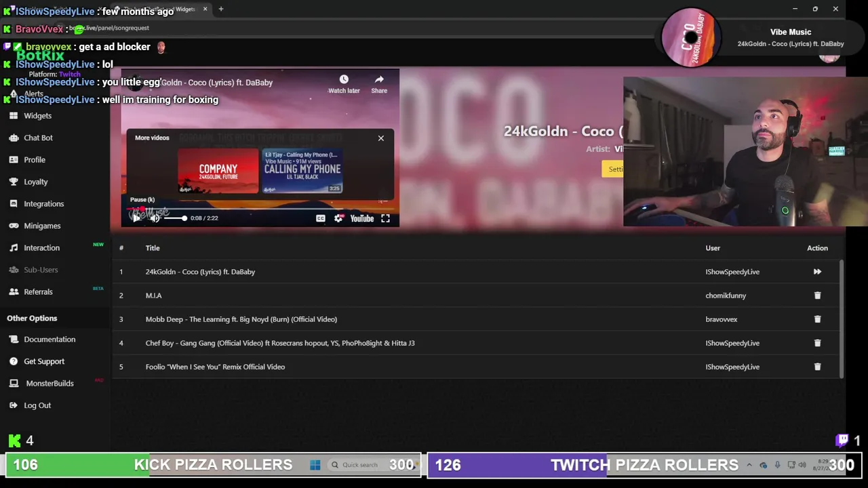
Task: Toggle closed captions in YouTube player
Action: tap(320, 218)
